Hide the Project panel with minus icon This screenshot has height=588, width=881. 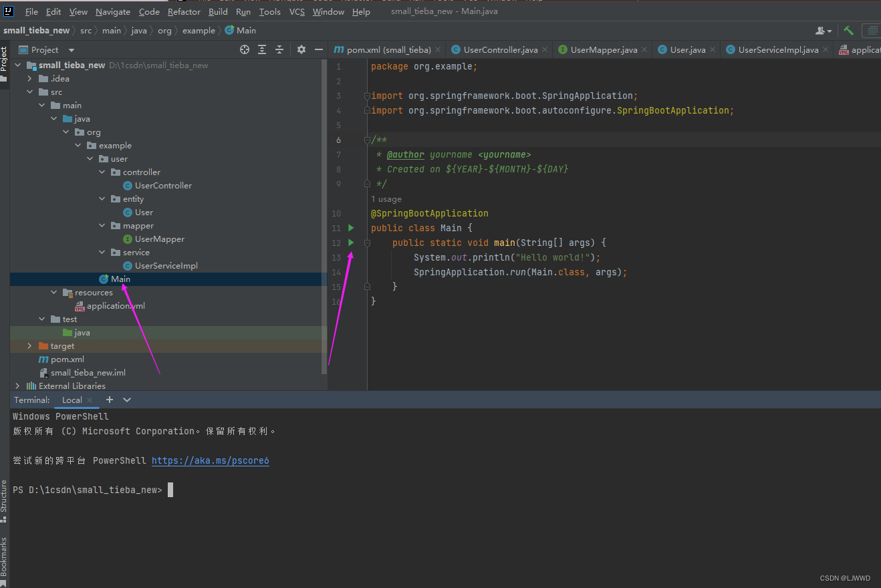coord(319,49)
